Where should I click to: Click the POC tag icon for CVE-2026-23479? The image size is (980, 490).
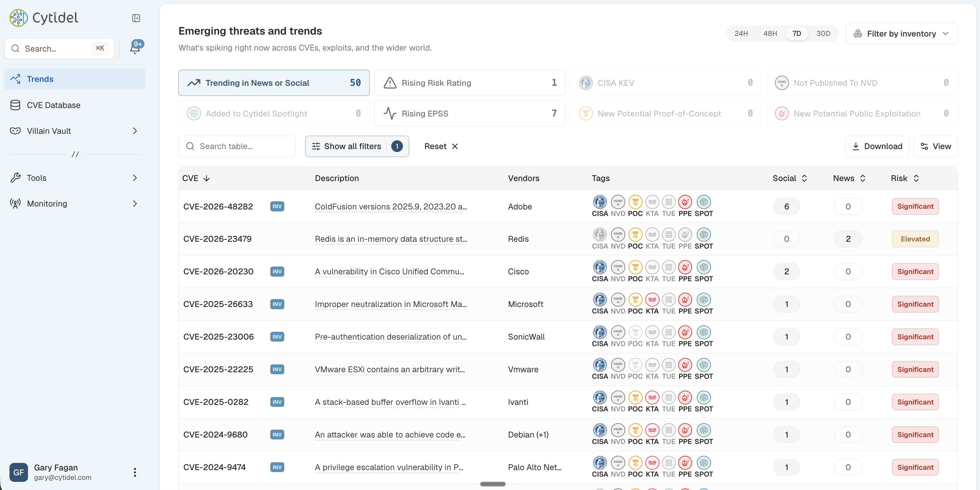[x=635, y=235]
